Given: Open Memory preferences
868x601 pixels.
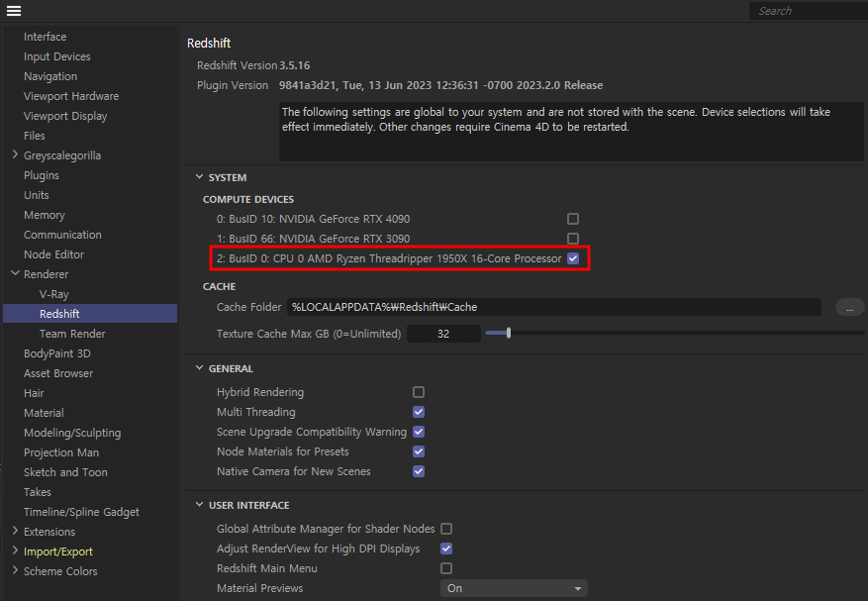Looking at the screenshot, I should tap(45, 215).
